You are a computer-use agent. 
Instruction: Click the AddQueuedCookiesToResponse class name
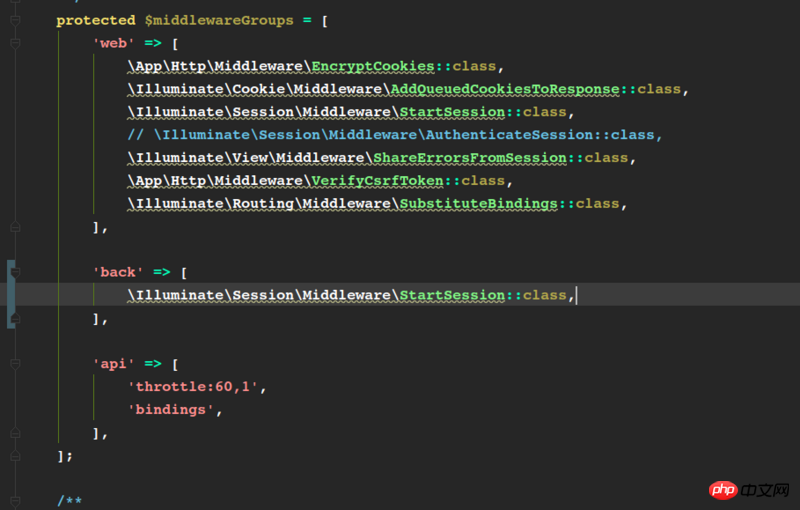tap(505, 89)
